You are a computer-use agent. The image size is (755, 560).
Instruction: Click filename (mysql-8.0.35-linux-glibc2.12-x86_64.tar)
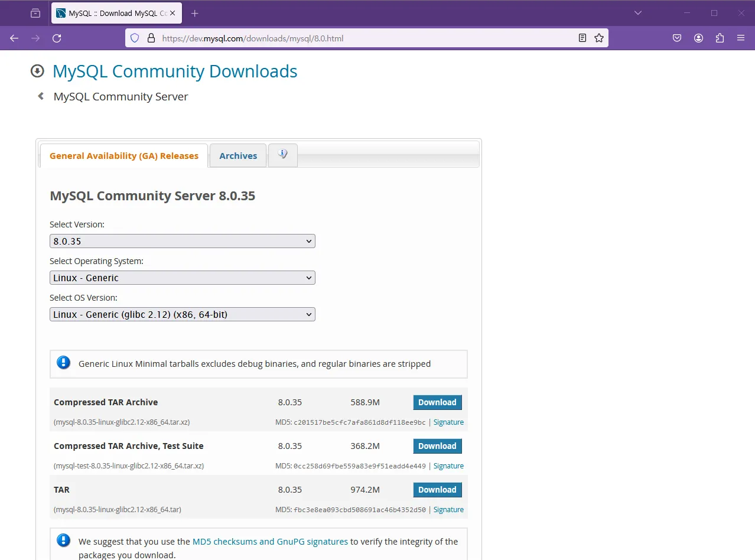118,510
